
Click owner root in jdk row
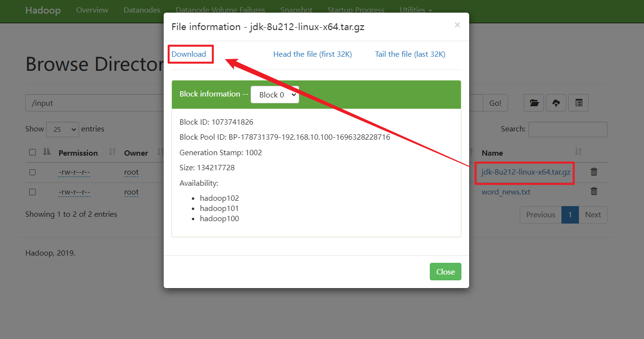coord(131,172)
